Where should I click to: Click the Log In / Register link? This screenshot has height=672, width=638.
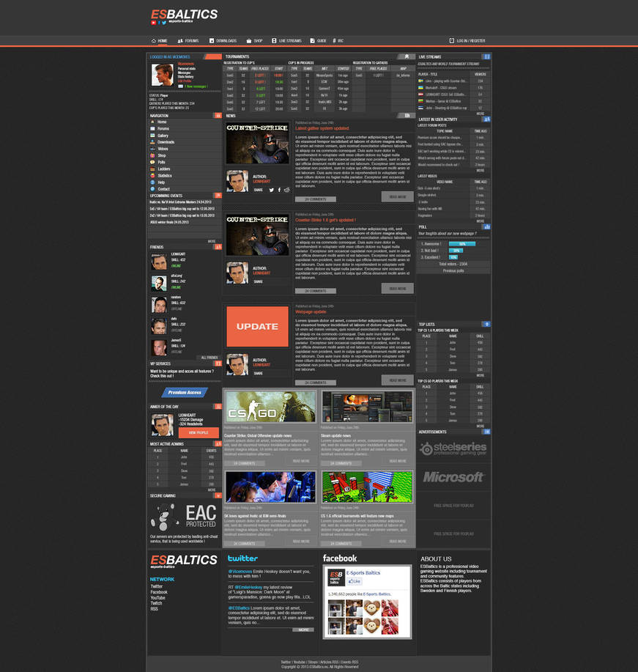[467, 41]
